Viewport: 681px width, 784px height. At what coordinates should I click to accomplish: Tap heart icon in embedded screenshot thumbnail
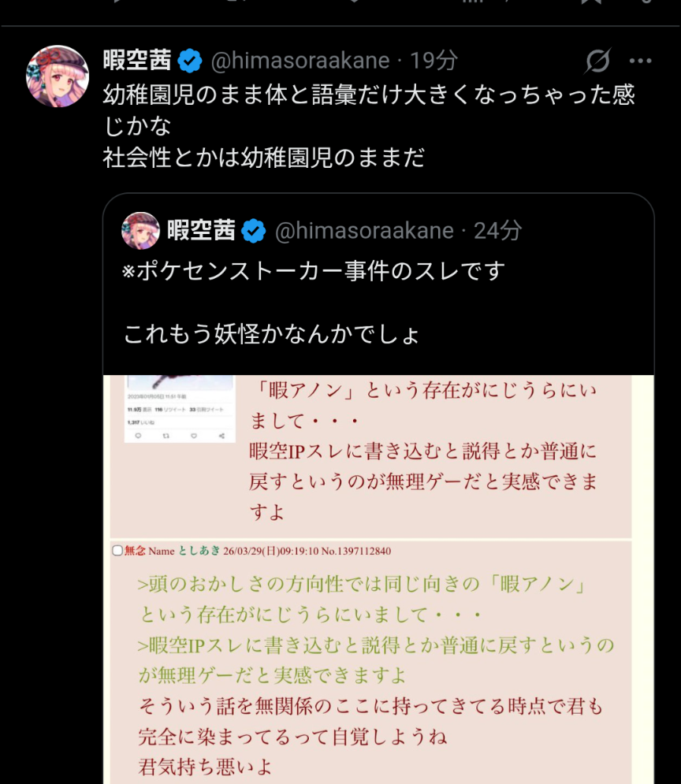click(193, 436)
